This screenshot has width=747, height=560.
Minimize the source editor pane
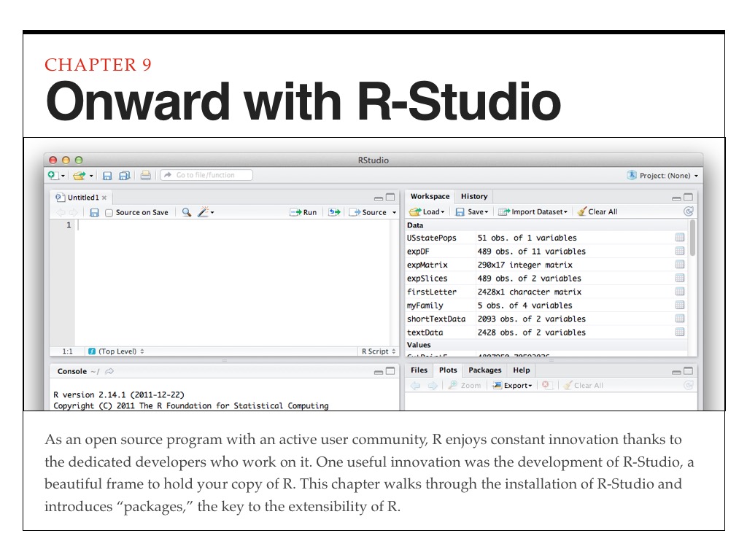[x=379, y=198]
